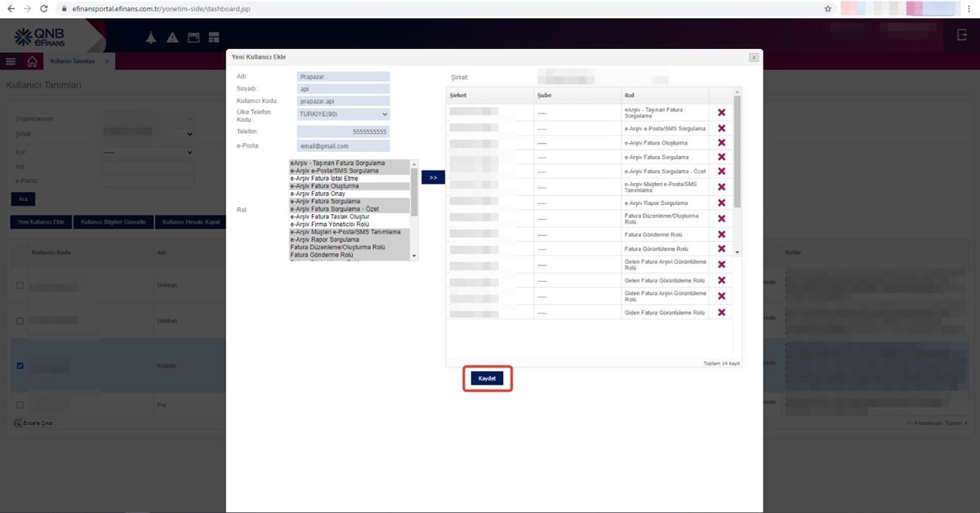Open the calendar icon in top header
The image size is (980, 513).
[194, 38]
